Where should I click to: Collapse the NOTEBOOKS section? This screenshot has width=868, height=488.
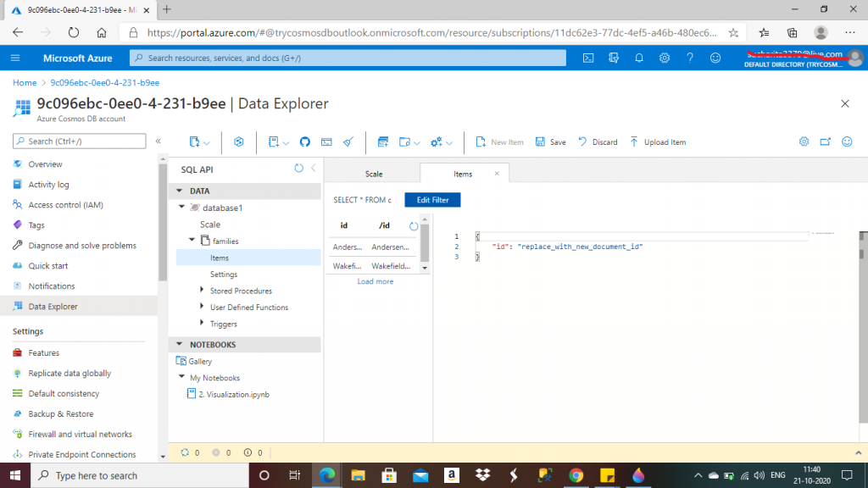pos(180,345)
